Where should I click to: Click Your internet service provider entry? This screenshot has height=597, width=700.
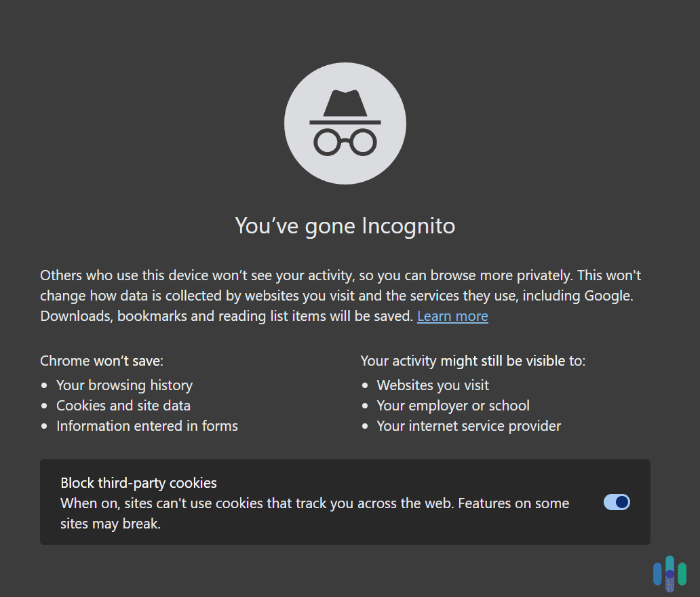469,425
